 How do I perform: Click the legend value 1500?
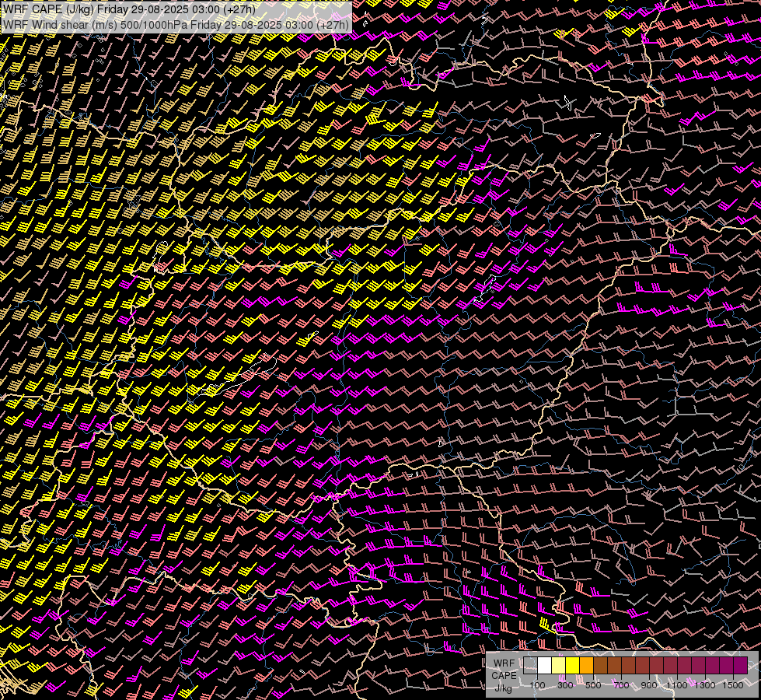[x=733, y=685]
